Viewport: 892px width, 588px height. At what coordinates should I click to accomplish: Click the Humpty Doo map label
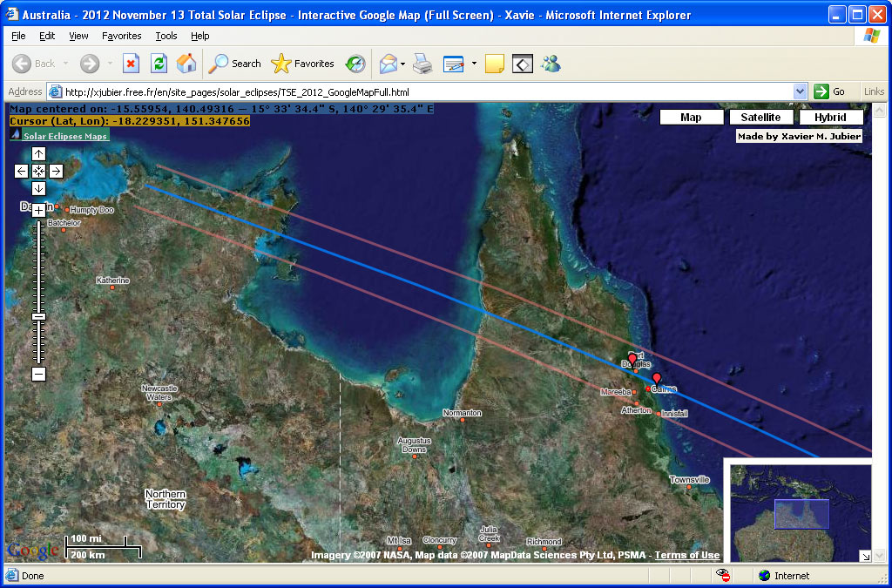(91, 210)
